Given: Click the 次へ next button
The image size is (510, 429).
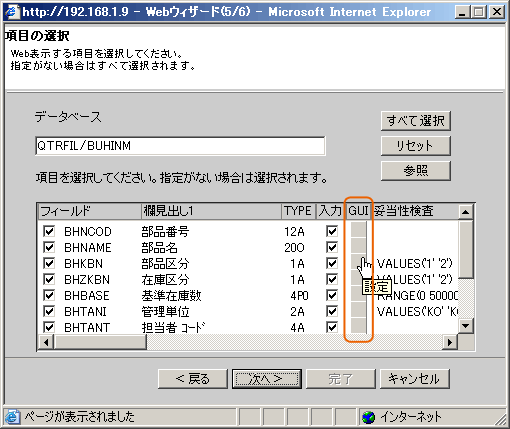Looking at the screenshot, I should click(267, 379).
